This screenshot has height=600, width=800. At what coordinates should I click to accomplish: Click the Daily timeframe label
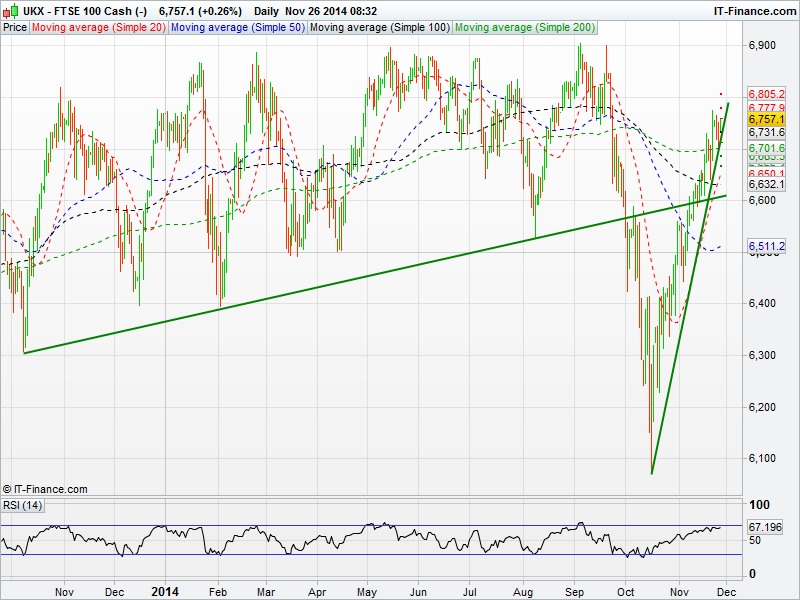tap(266, 11)
